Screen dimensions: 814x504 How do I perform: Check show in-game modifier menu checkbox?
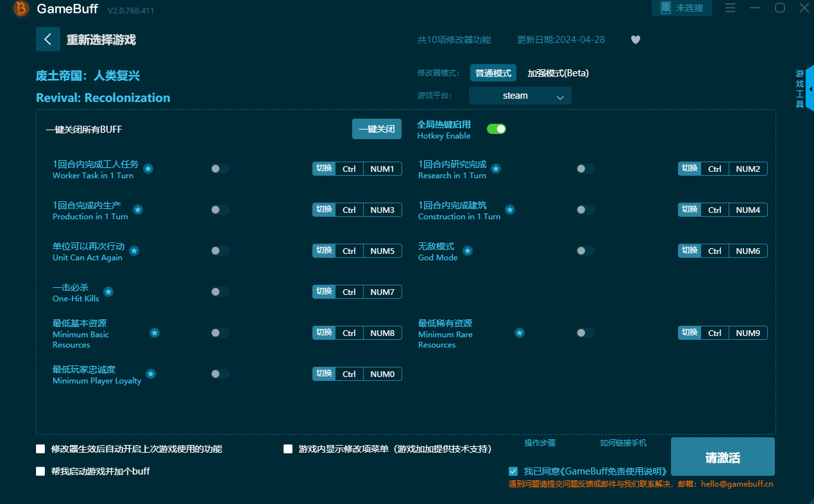pyautogui.click(x=288, y=449)
